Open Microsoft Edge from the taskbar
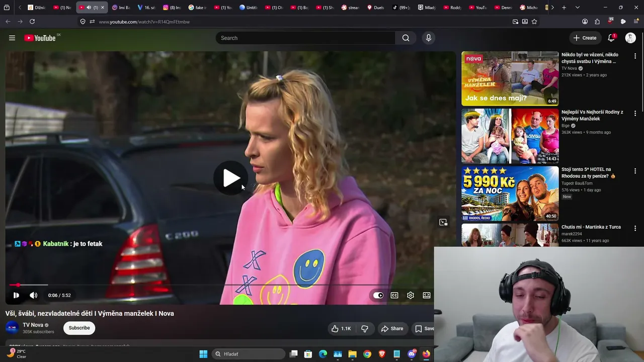Viewport: 644px width, 362px height. (x=323, y=354)
